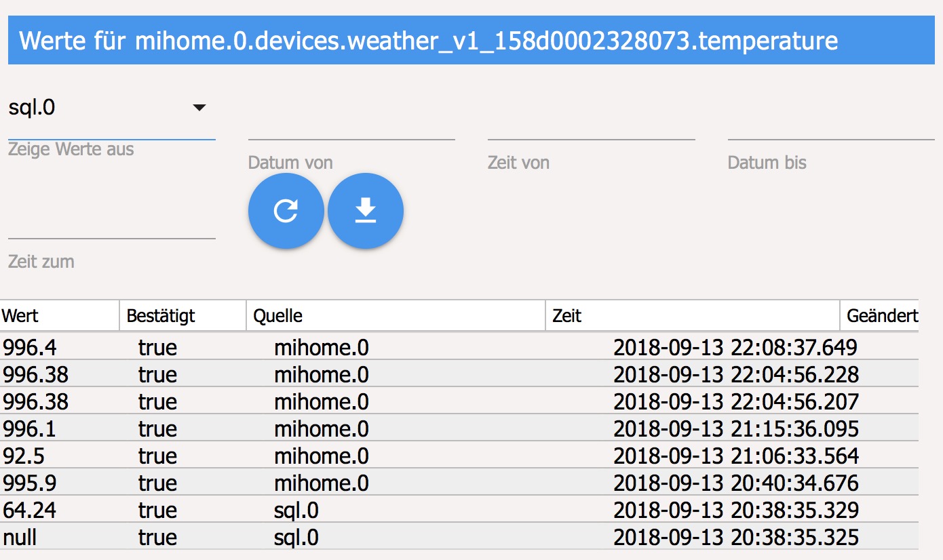Click the Geändert column header
Screen dimensions: 943x560
click(x=880, y=316)
